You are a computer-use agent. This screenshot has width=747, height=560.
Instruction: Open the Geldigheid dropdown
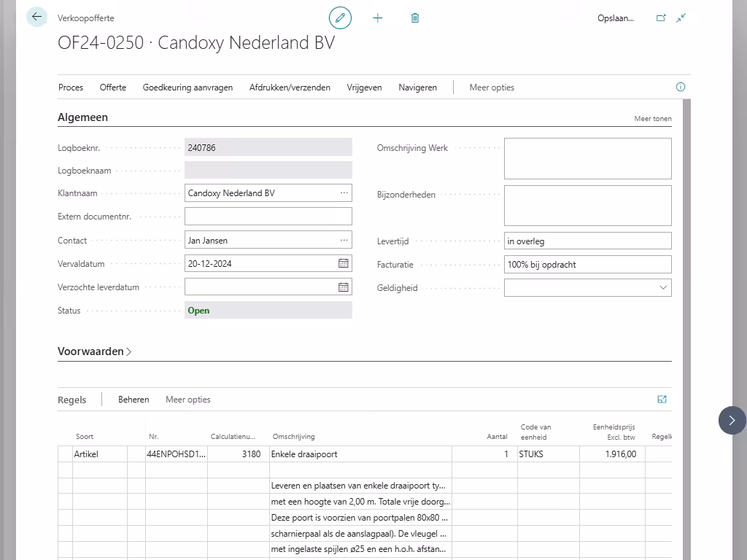click(x=663, y=287)
